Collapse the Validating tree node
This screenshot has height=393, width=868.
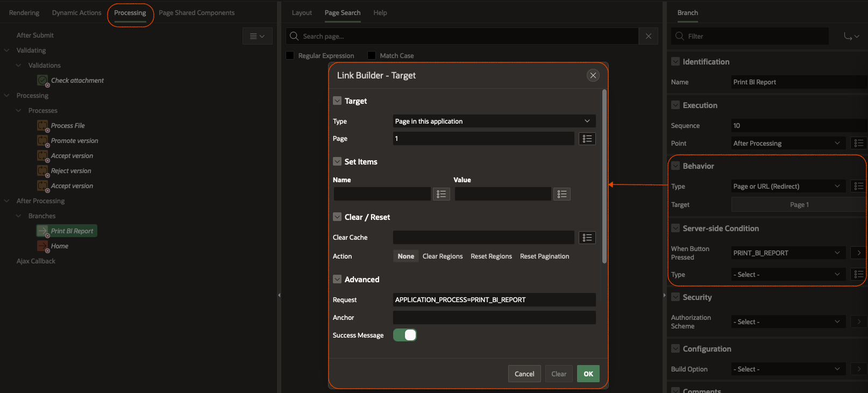[x=7, y=50]
